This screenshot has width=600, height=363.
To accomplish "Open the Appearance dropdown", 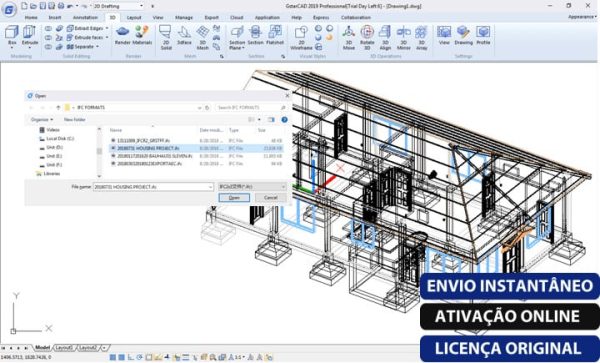I will tap(582, 17).
